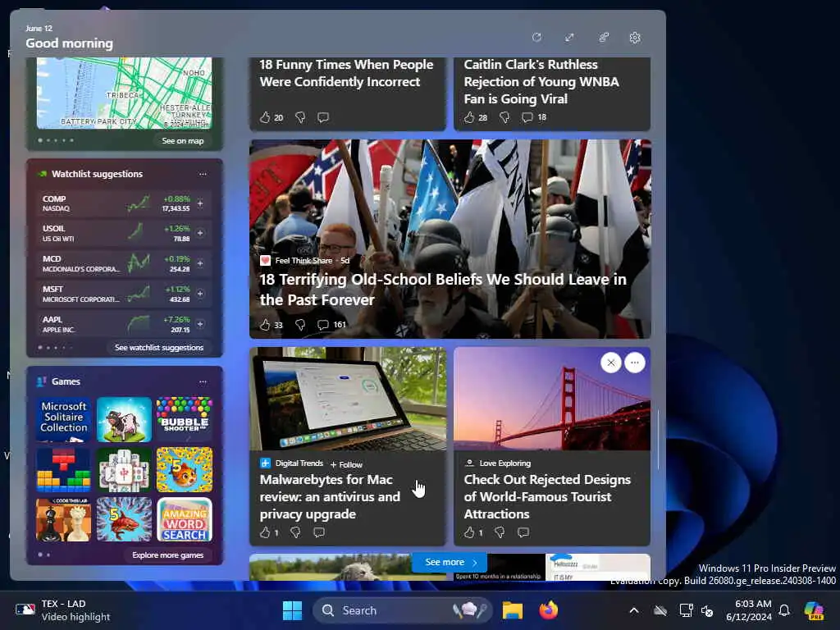Like the Caitlin Clark article
Screen dimensions: 840x630
[x=469, y=117]
